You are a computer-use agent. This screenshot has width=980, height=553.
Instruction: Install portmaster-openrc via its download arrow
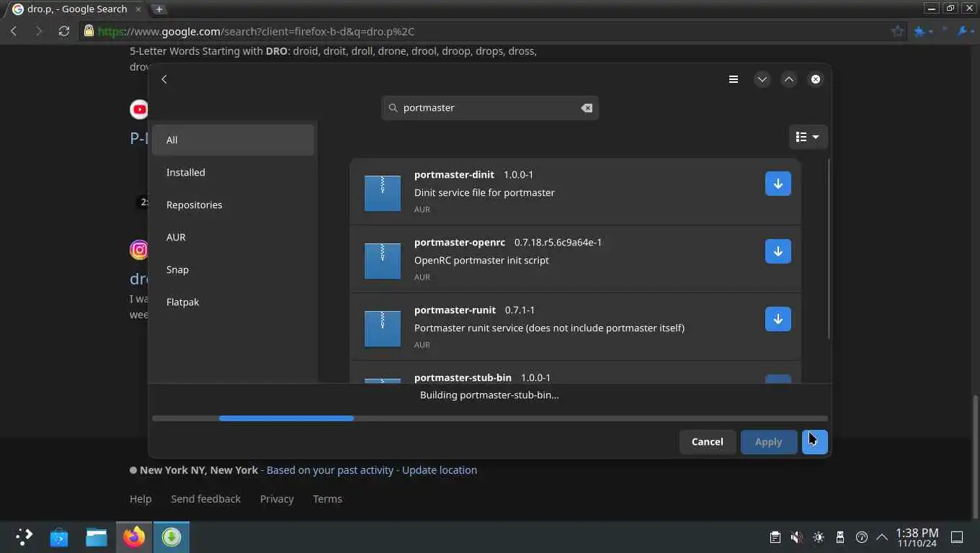[778, 251]
